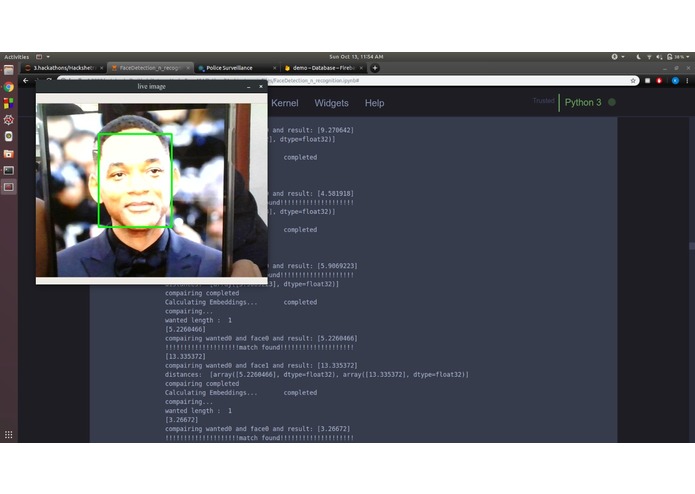Click the Trusted notebook indicator
This screenshot has width=695, height=494.
[x=543, y=101]
